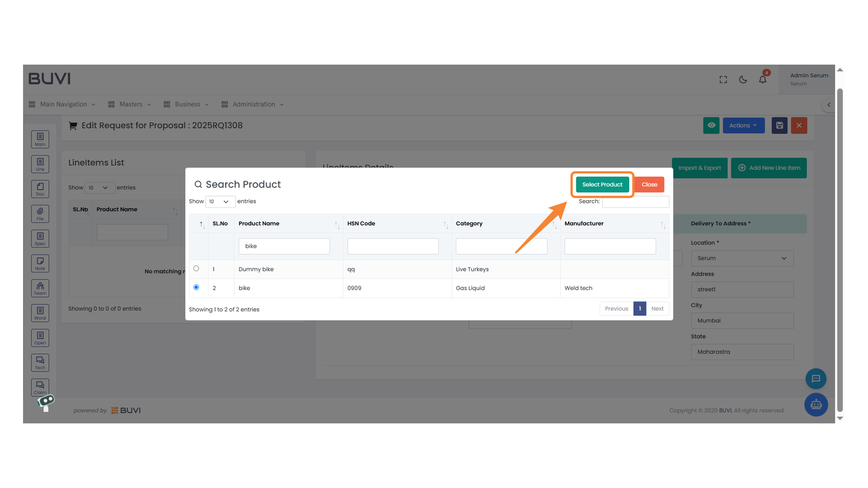The height and width of the screenshot is (488, 868).
Task: Expand the Actions dropdown menu
Action: click(x=743, y=125)
